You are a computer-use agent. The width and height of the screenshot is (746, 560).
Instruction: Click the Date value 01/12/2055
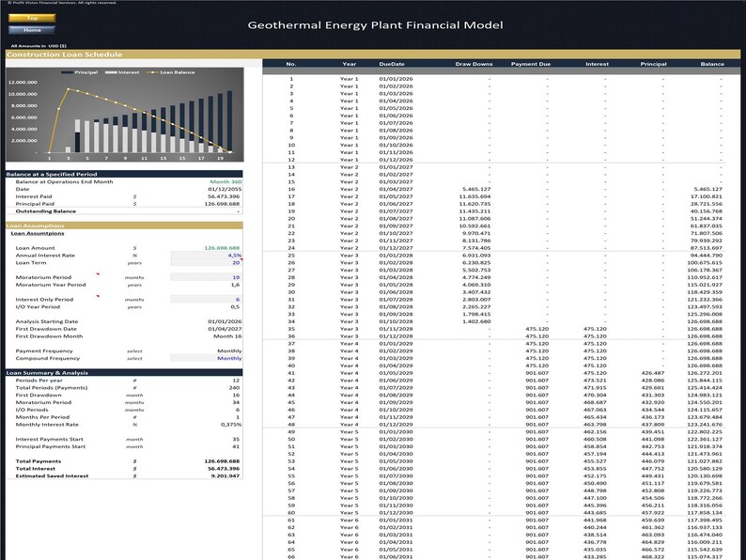click(225, 190)
